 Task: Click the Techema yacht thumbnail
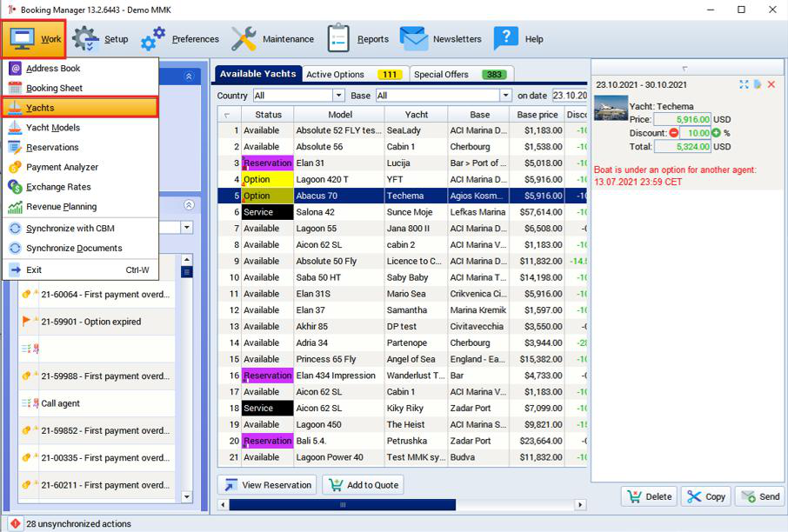tap(611, 108)
